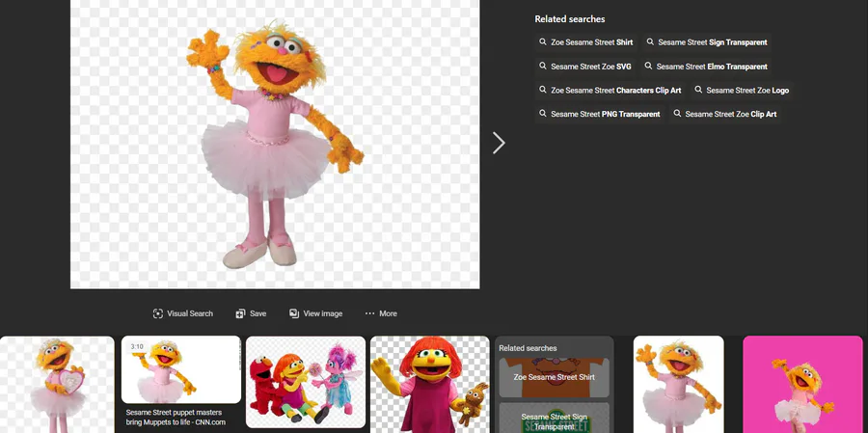This screenshot has width=868, height=433.
Task: Open thumbnail of Zoe holding heart
Action: (x=57, y=384)
